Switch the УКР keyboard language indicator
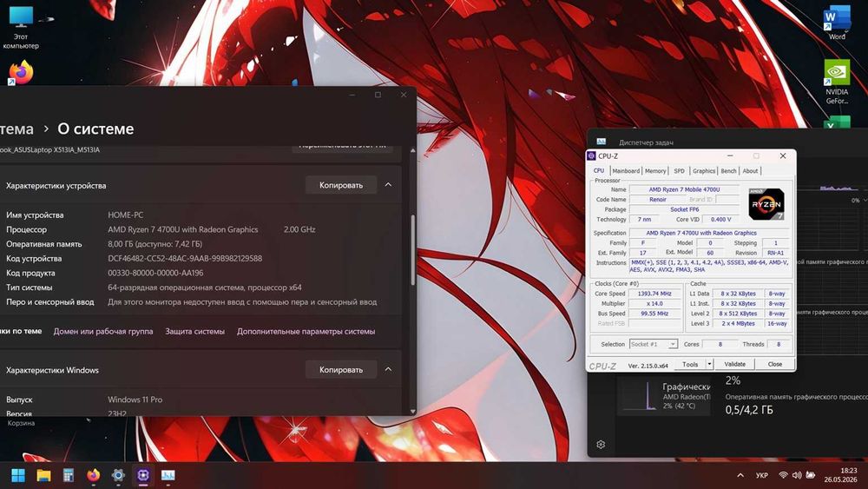This screenshot has width=868, height=489. (762, 475)
